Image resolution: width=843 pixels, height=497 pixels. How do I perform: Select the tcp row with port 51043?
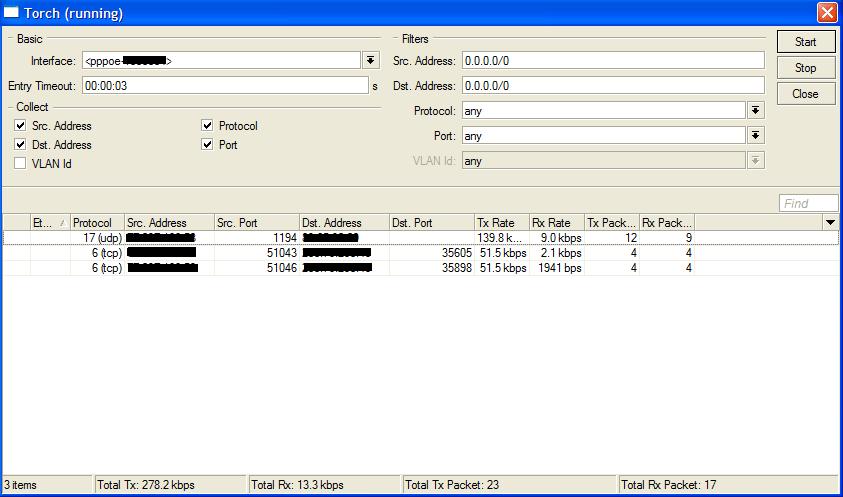pos(420,253)
